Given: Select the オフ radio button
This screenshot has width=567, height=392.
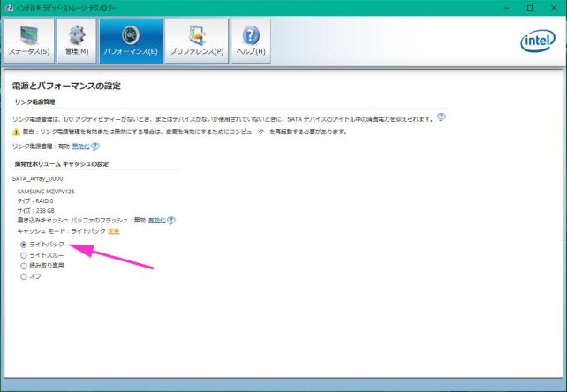Looking at the screenshot, I should click(24, 276).
